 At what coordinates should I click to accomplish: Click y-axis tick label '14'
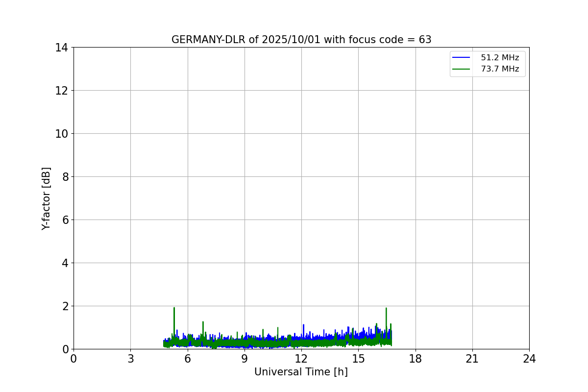(x=62, y=48)
